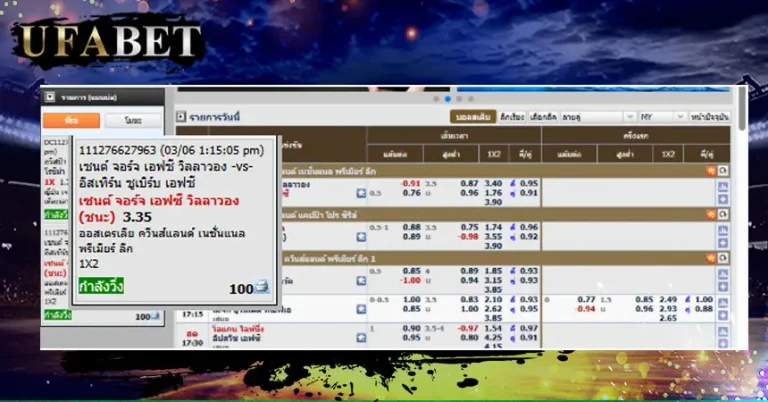Expand the รายการวันนี้ section icon
The height and width of the screenshot is (402, 768).
point(181,117)
